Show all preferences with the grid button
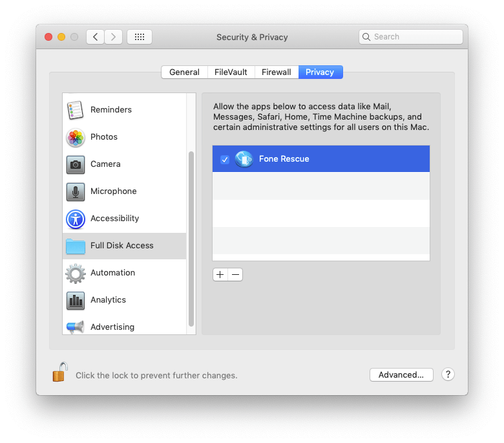Viewport: 504px width, 443px height. [139, 37]
